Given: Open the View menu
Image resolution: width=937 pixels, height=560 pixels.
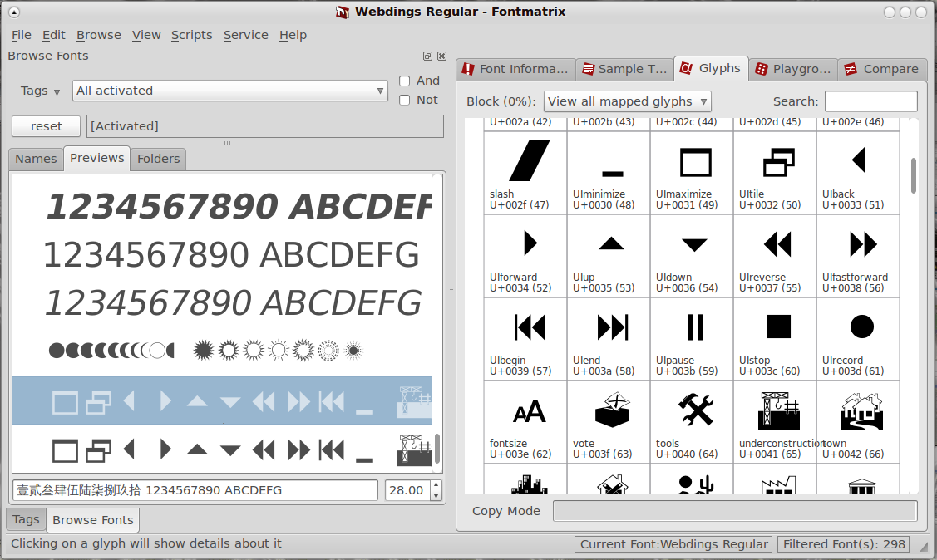Looking at the screenshot, I should 146,35.
